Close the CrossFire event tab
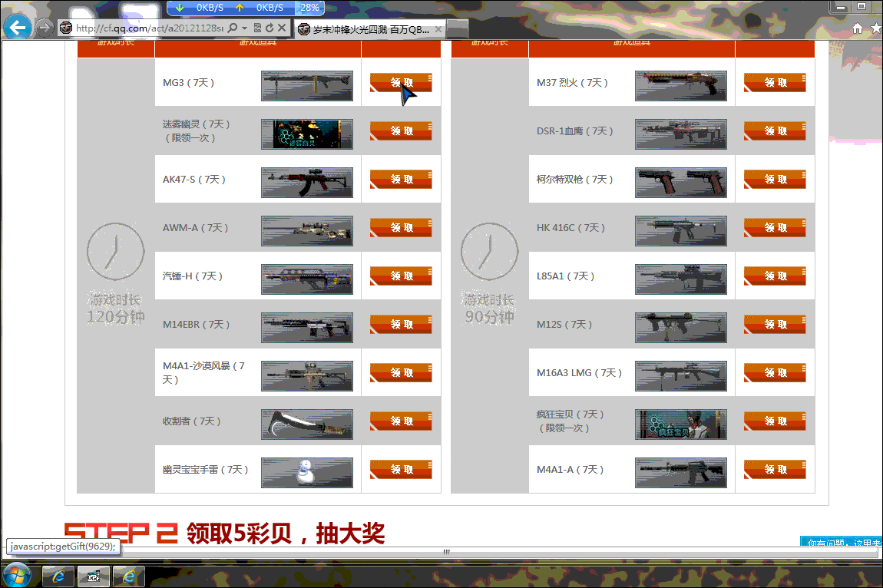 coord(438,29)
